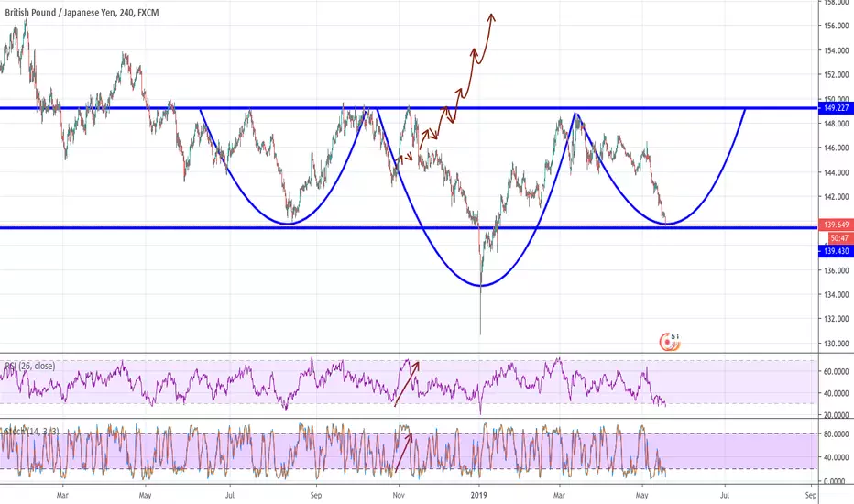Image resolution: width=854 pixels, height=504 pixels.
Task: Click the 130.000 price axis value
Action: [x=836, y=344]
